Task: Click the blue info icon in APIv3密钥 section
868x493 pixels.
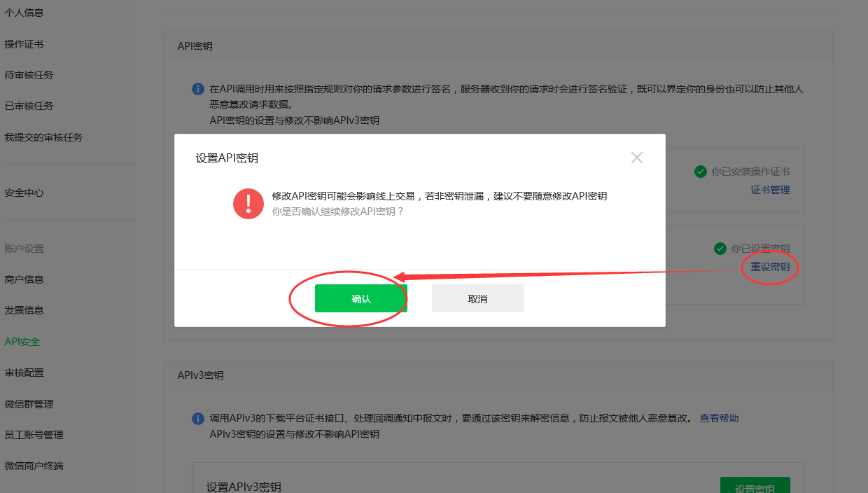Action: (198, 419)
